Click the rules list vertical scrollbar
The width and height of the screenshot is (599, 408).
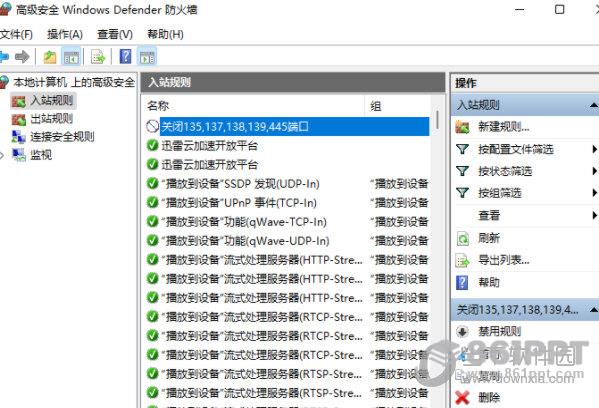pyautogui.click(x=437, y=252)
